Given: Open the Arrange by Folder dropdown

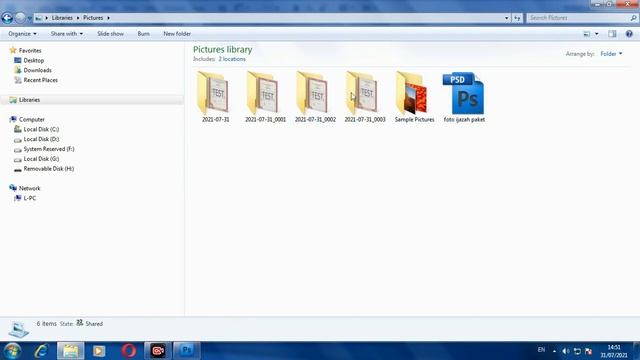Looking at the screenshot, I should 611,54.
